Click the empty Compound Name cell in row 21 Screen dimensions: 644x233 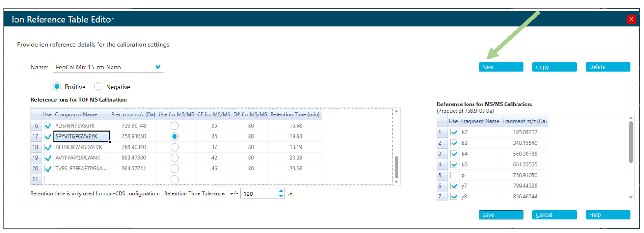(x=82, y=180)
